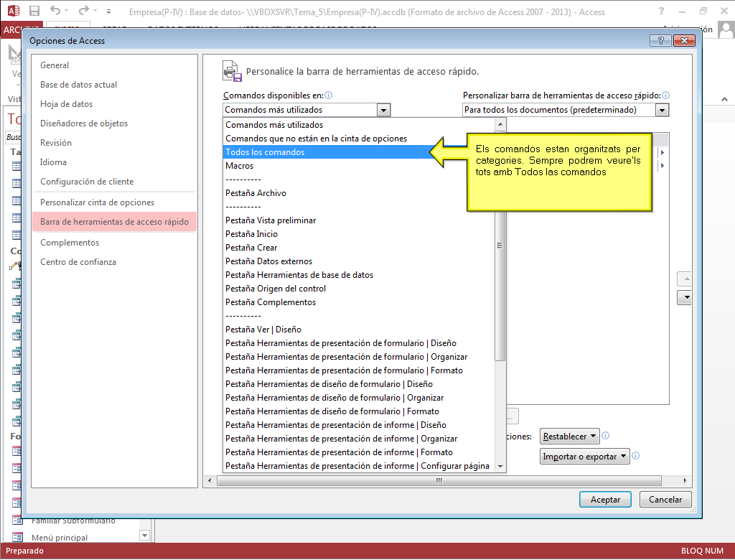
Task: Select Hoja de datos category
Action: point(114,104)
